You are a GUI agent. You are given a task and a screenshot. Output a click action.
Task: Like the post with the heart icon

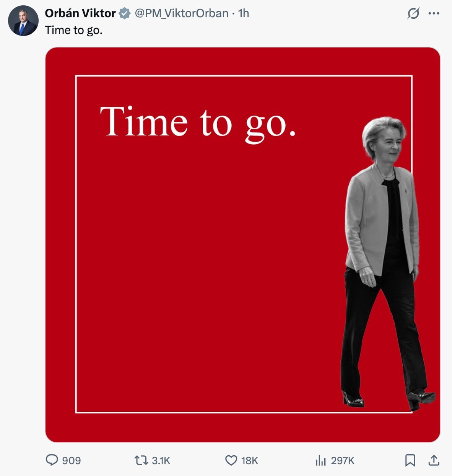tap(231, 460)
